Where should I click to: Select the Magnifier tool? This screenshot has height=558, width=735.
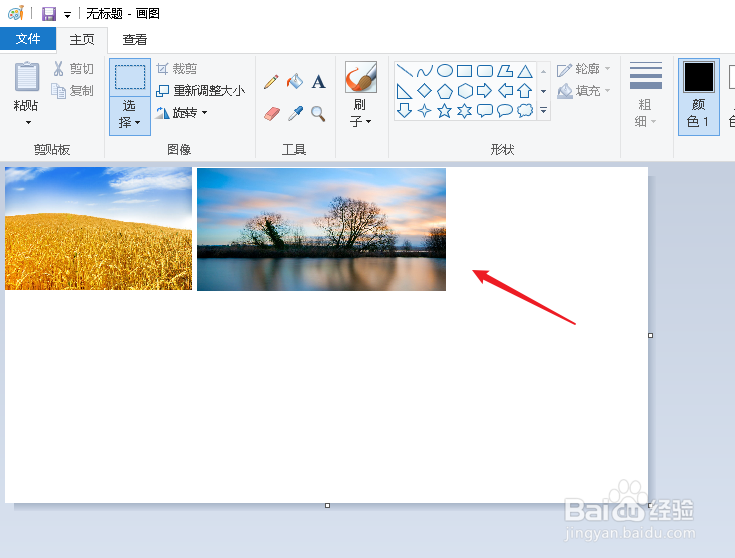coord(318,113)
